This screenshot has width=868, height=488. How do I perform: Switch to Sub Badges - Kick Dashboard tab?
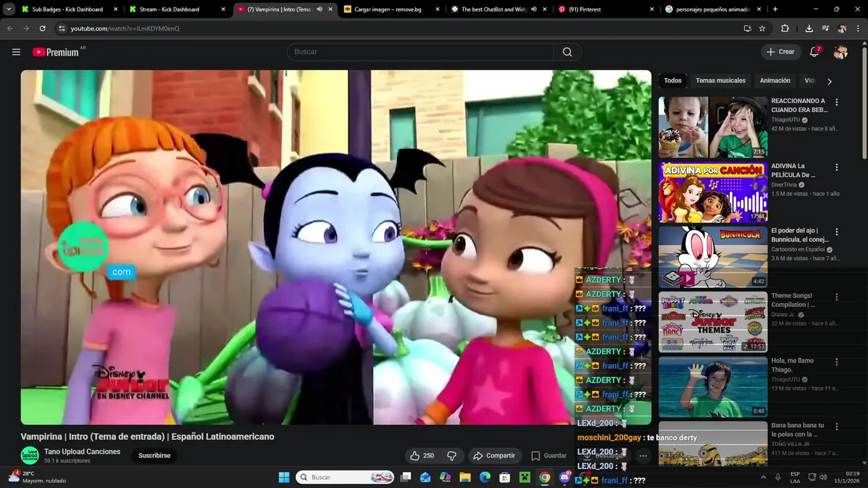69,9
